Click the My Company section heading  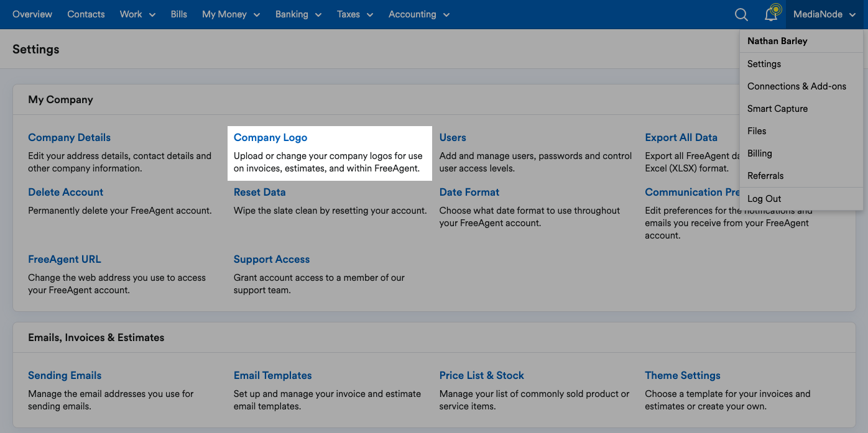coord(60,99)
